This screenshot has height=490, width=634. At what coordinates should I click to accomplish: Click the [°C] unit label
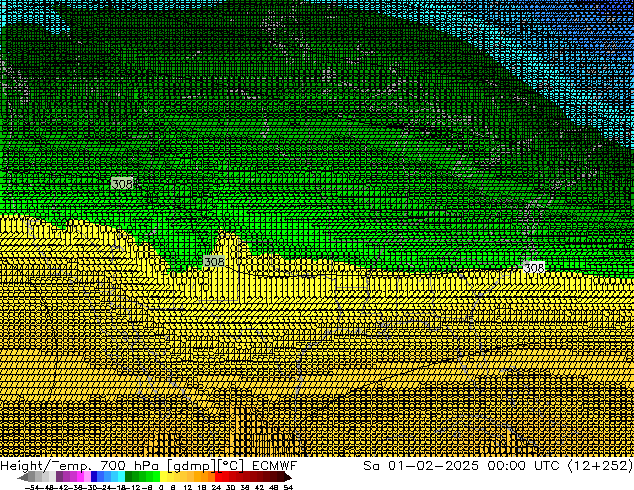(x=230, y=466)
